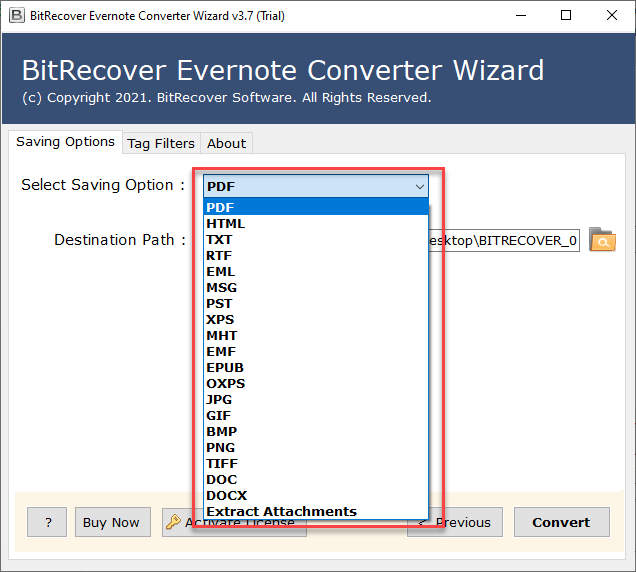The width and height of the screenshot is (636, 572).
Task: Select JPG image format
Action: [316, 400]
